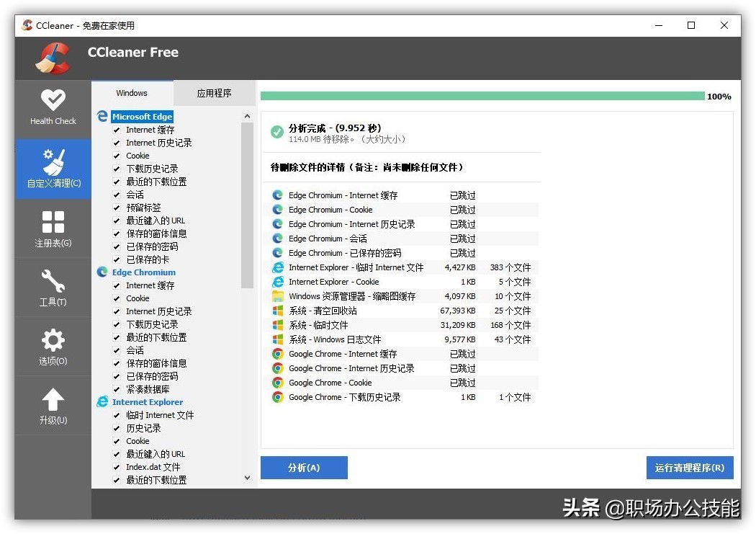Disable Cookie under Edge Chromium
Image resolution: width=756 pixels, height=534 pixels.
[118, 298]
